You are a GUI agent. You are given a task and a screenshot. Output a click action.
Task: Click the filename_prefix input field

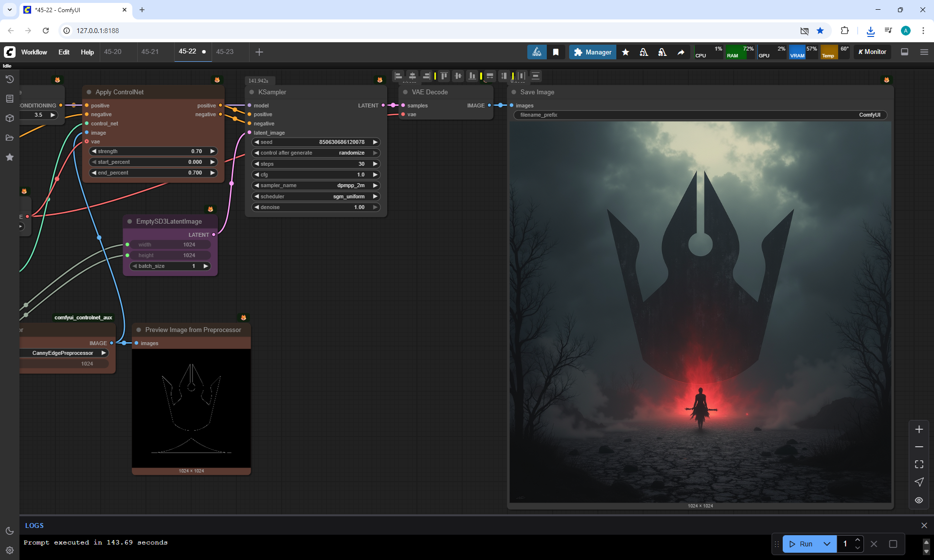(700, 115)
